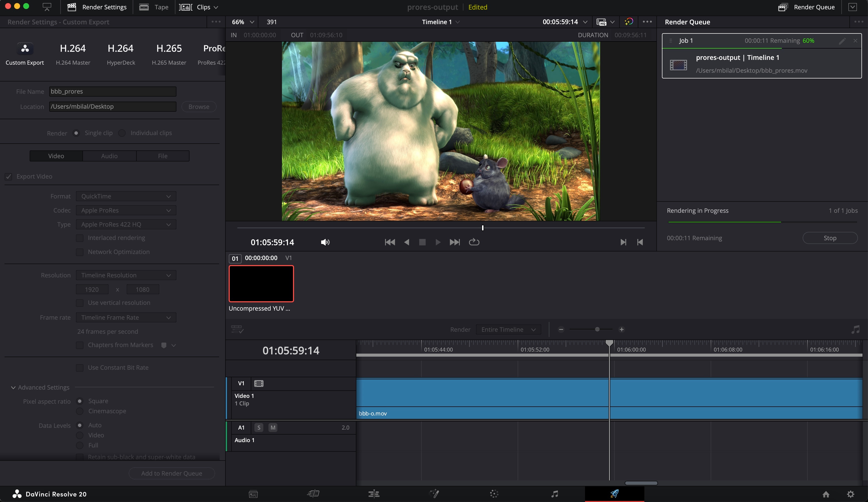
Task: Jump to first frame transport button
Action: [390, 242]
